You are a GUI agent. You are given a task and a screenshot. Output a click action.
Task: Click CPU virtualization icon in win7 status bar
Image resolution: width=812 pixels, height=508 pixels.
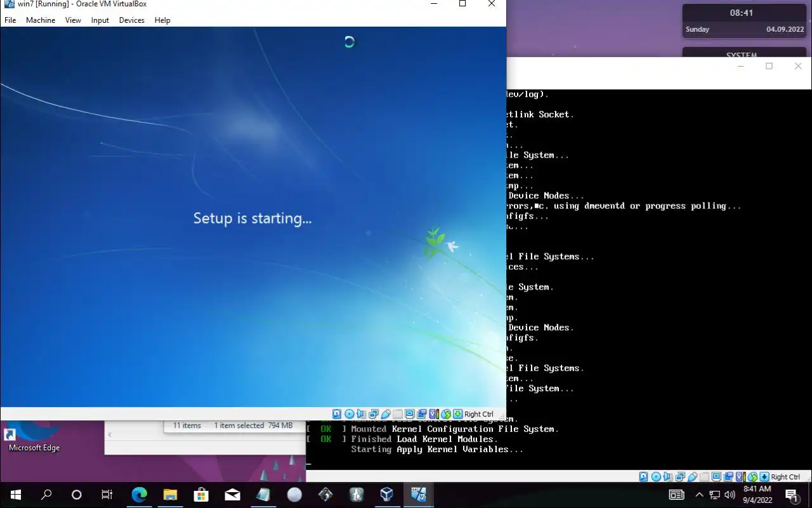434,414
